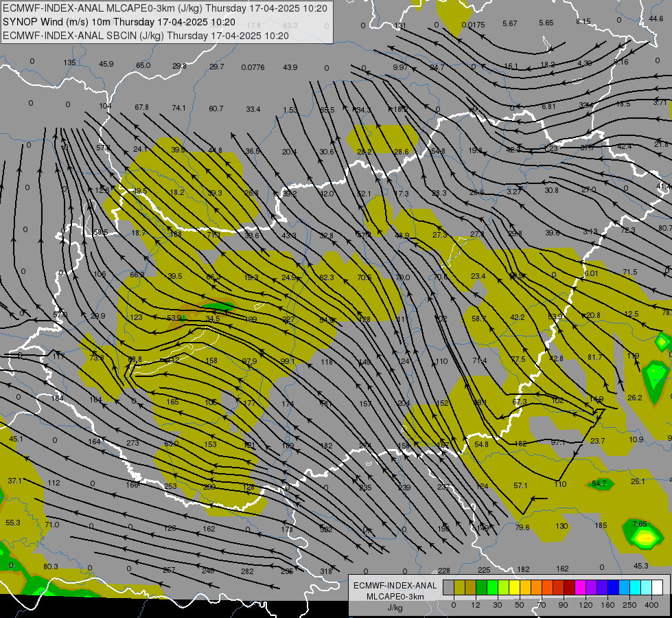This screenshot has width=672, height=618.
Task: Click the first olive swatch after 0
Action: [459, 587]
